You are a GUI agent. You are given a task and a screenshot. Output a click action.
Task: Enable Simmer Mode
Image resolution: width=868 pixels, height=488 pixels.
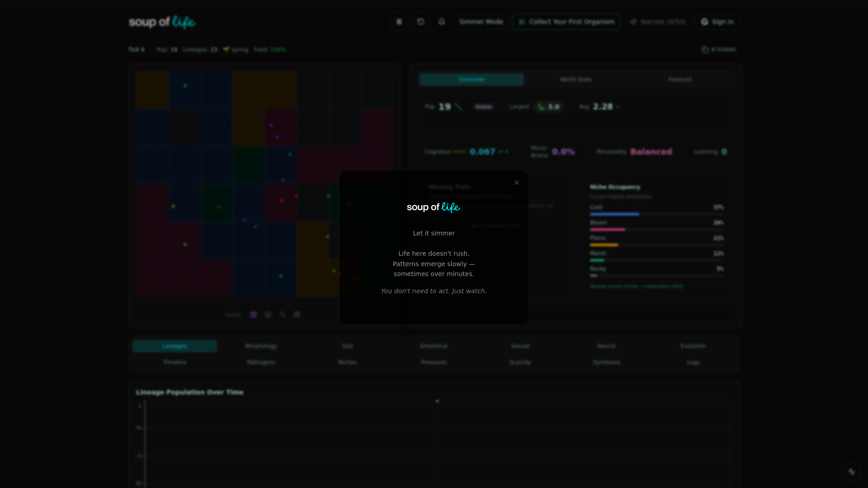point(481,21)
